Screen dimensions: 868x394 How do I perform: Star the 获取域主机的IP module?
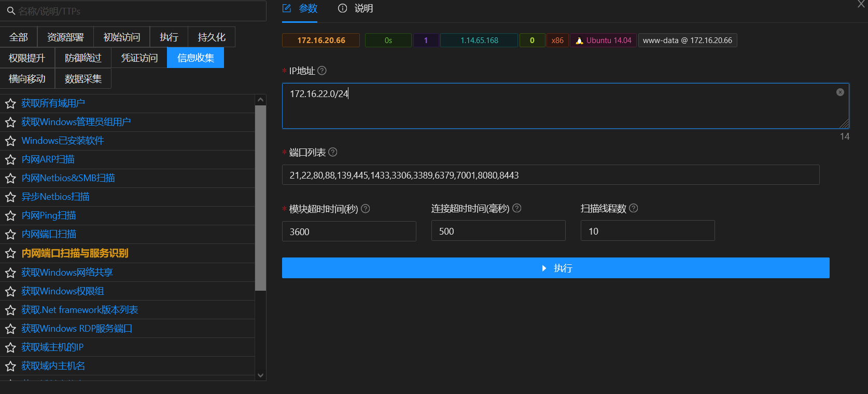10,348
